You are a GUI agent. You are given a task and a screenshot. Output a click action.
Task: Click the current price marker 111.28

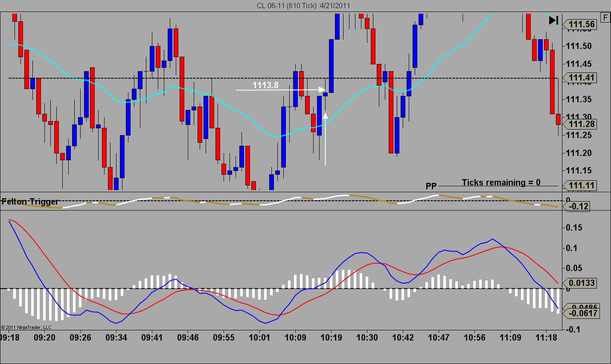[x=580, y=124]
